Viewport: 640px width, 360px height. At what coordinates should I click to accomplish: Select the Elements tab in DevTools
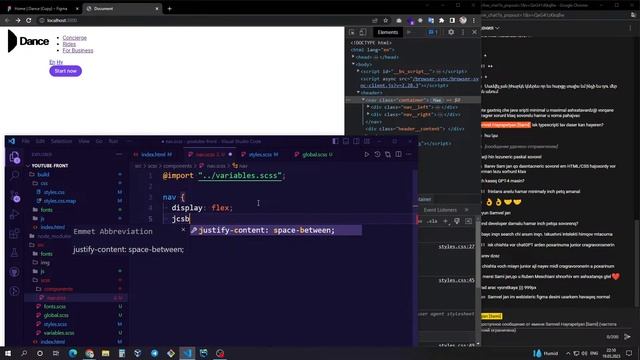pyautogui.click(x=387, y=32)
